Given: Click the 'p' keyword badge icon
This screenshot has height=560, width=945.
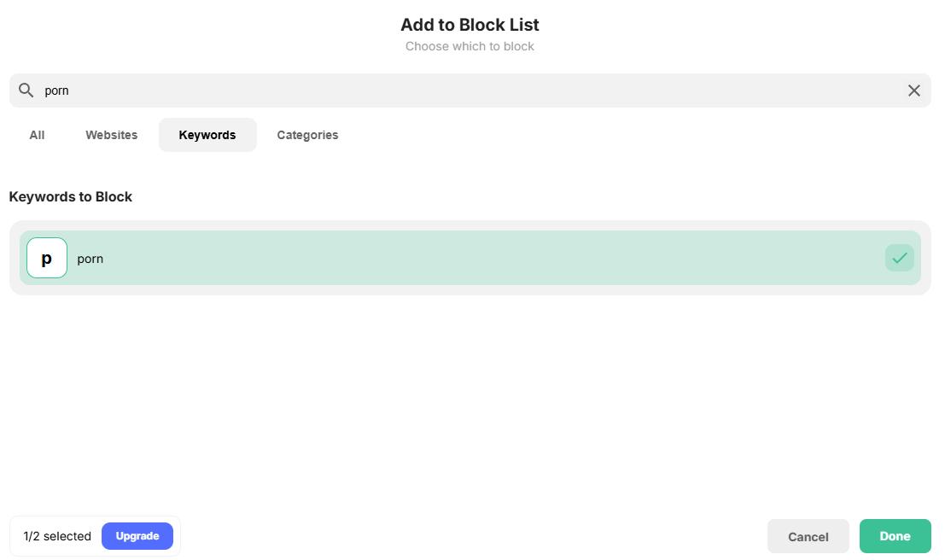Looking at the screenshot, I should (x=46, y=257).
